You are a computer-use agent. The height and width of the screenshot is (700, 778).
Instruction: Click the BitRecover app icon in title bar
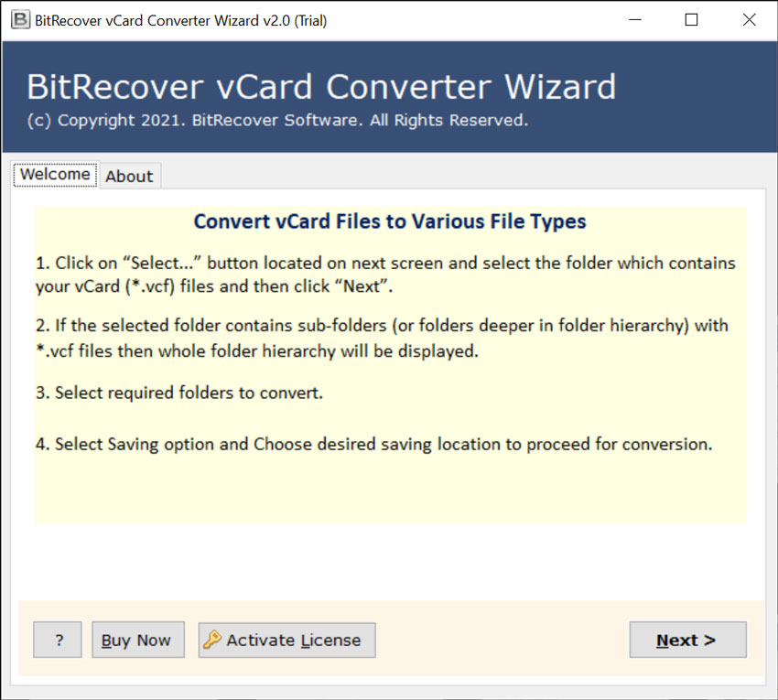point(20,20)
